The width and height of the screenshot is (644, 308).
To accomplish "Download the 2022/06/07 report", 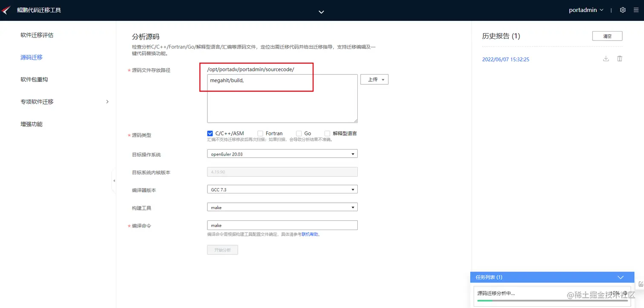I will (606, 59).
